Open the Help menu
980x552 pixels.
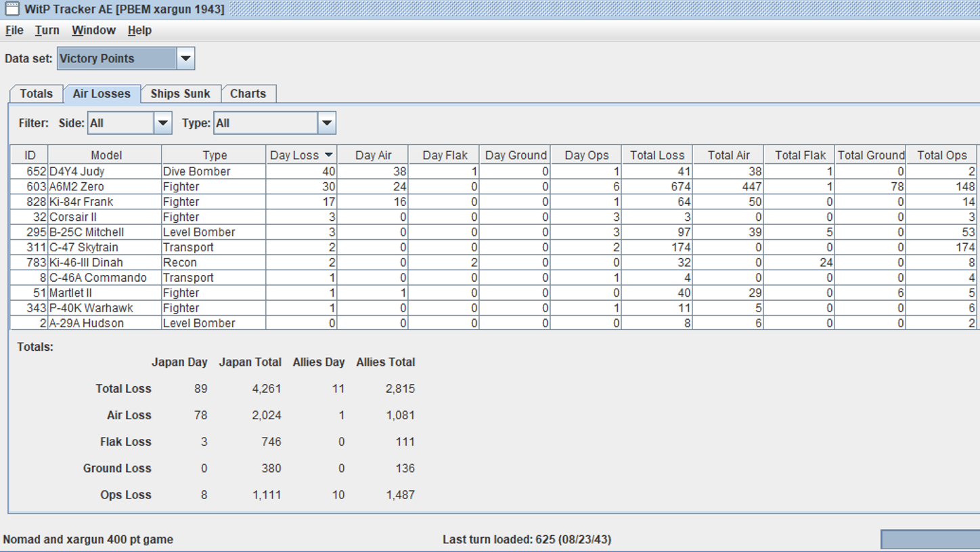tap(139, 30)
